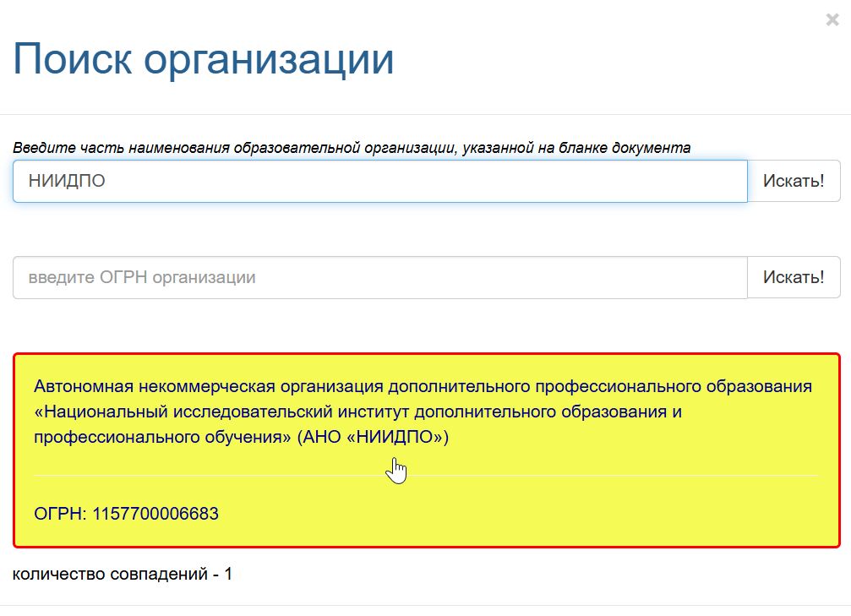Click the Поиск организации heading

coord(203,58)
